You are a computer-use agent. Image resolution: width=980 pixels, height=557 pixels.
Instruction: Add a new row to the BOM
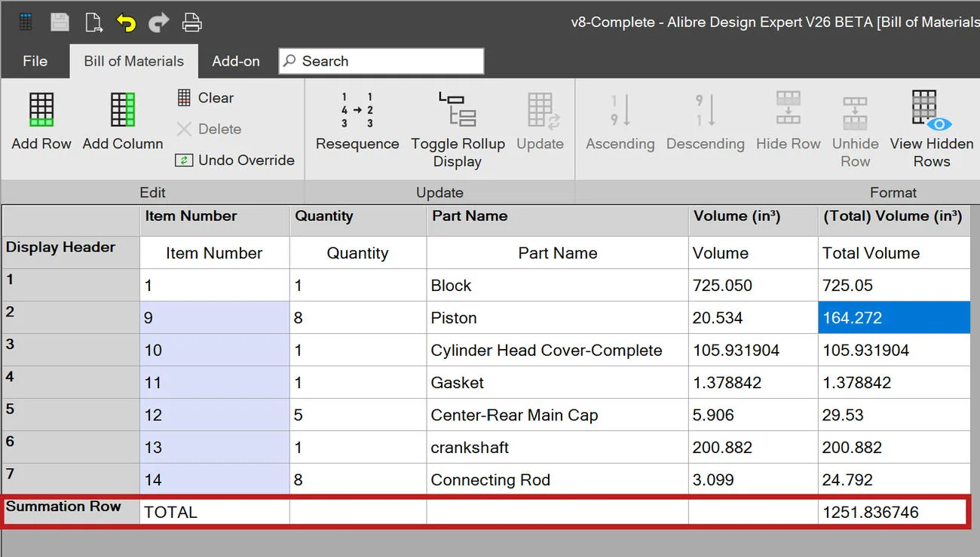[x=41, y=121]
